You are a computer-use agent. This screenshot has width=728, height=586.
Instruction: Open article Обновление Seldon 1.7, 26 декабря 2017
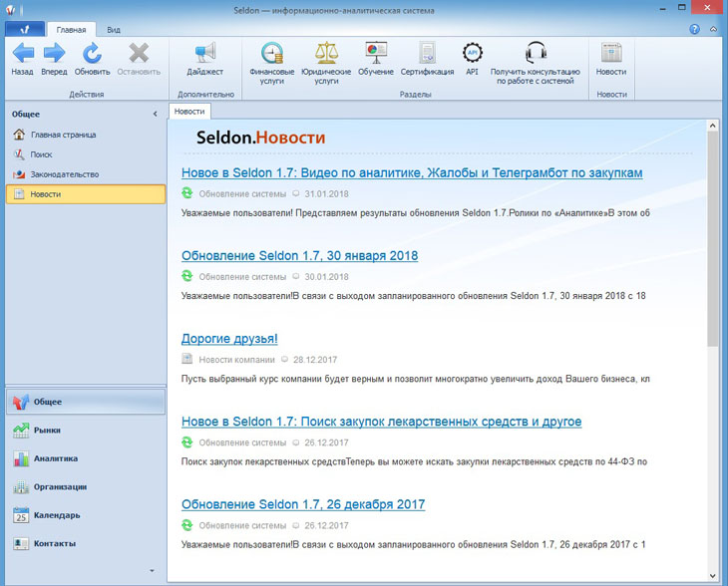click(x=303, y=504)
